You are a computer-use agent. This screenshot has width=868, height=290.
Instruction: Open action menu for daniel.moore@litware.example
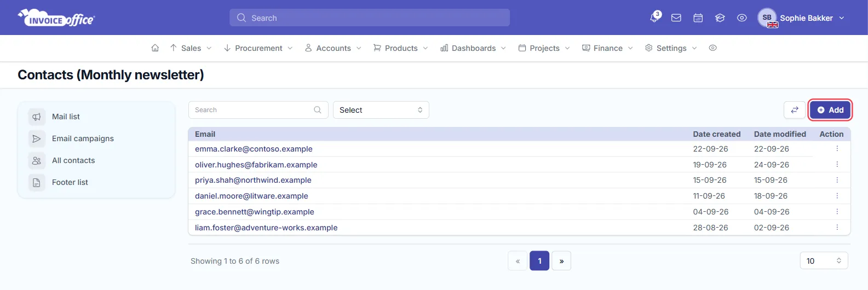(x=837, y=196)
